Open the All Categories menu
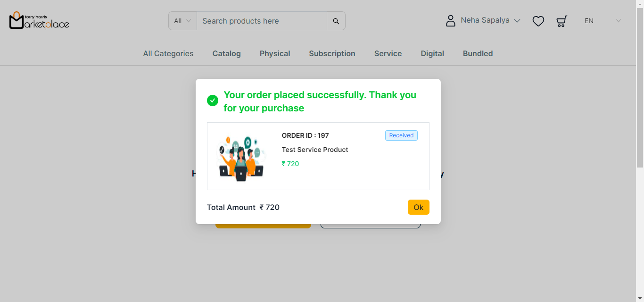The width and height of the screenshot is (644, 302). point(168,53)
